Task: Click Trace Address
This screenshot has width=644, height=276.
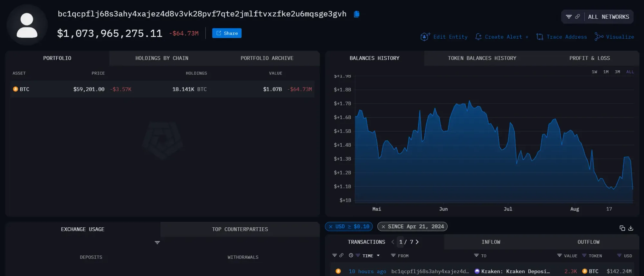Action: click(x=567, y=37)
